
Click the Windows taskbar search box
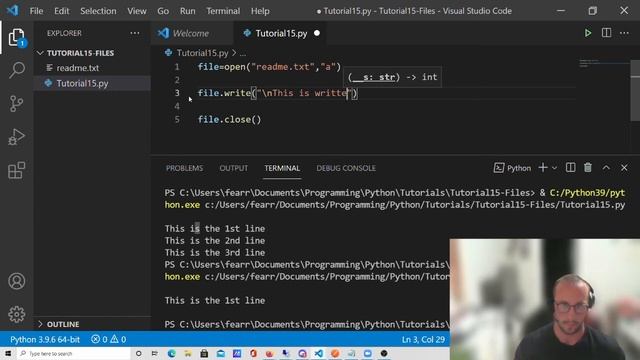point(73,353)
